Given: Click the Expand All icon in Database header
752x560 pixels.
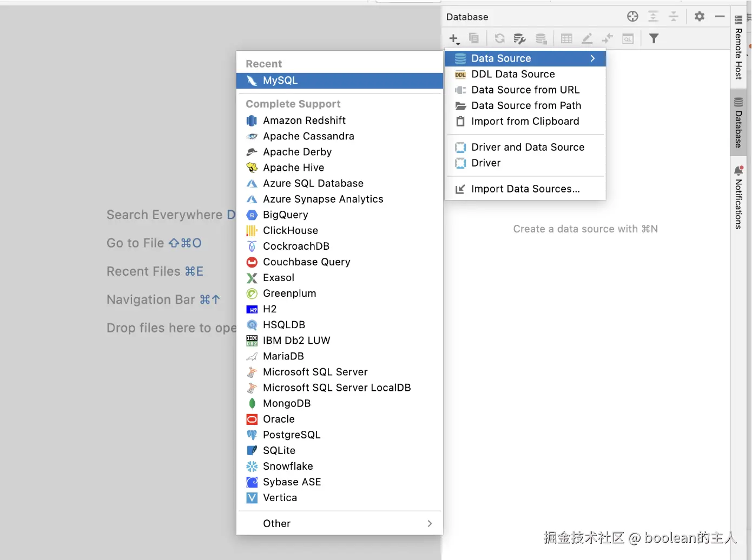Looking at the screenshot, I should 654,16.
